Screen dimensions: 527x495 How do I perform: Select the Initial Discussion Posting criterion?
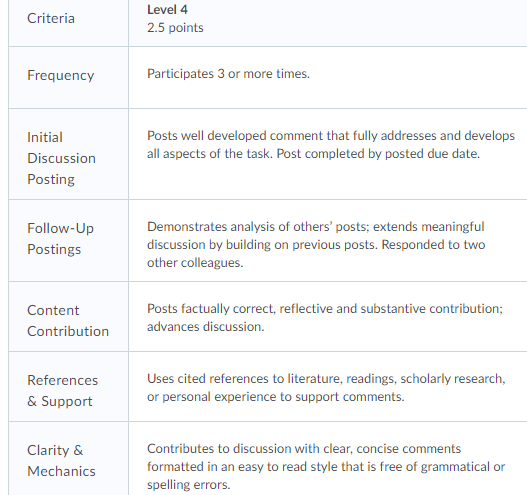click(62, 158)
